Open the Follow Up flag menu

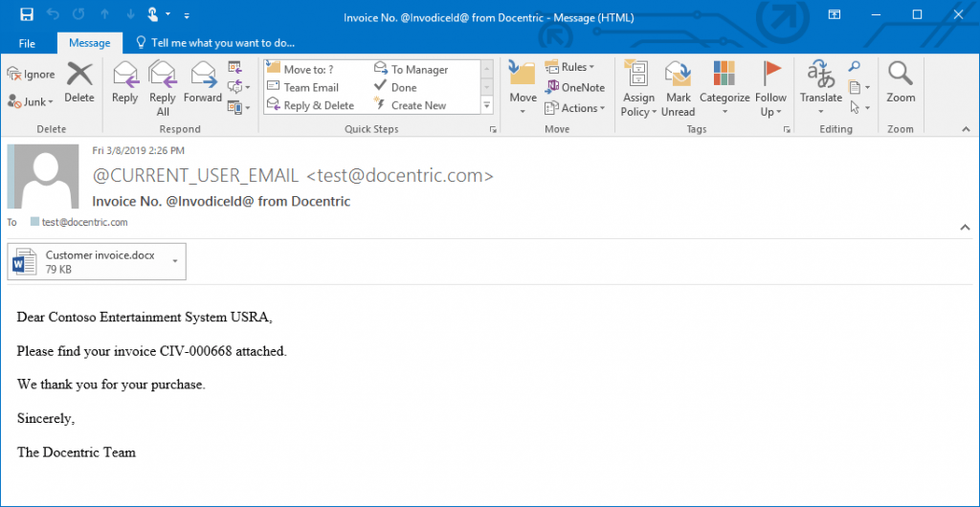(770, 88)
